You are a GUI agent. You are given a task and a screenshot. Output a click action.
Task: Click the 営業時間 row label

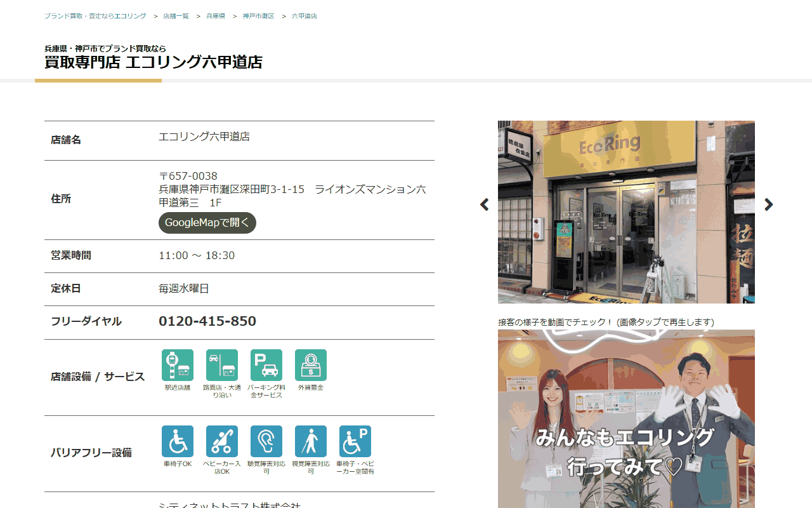(x=71, y=255)
